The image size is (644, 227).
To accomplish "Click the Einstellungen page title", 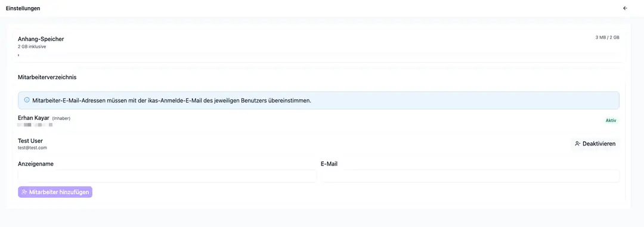I will (23, 8).
